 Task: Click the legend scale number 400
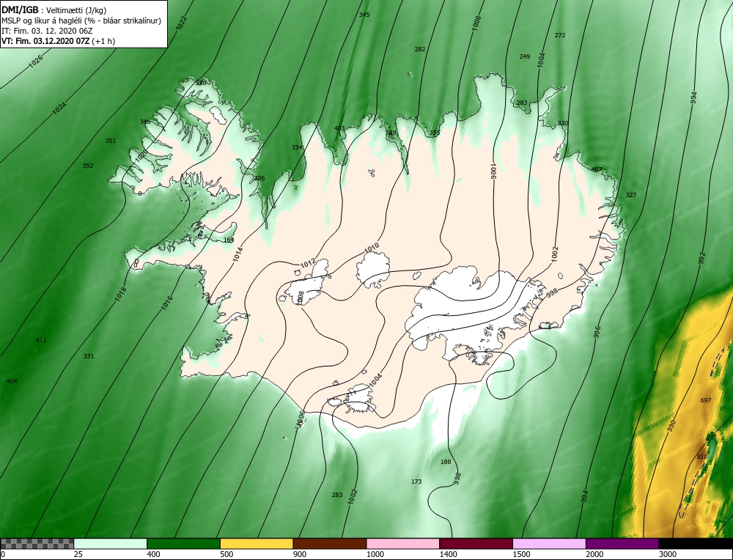coord(153,555)
